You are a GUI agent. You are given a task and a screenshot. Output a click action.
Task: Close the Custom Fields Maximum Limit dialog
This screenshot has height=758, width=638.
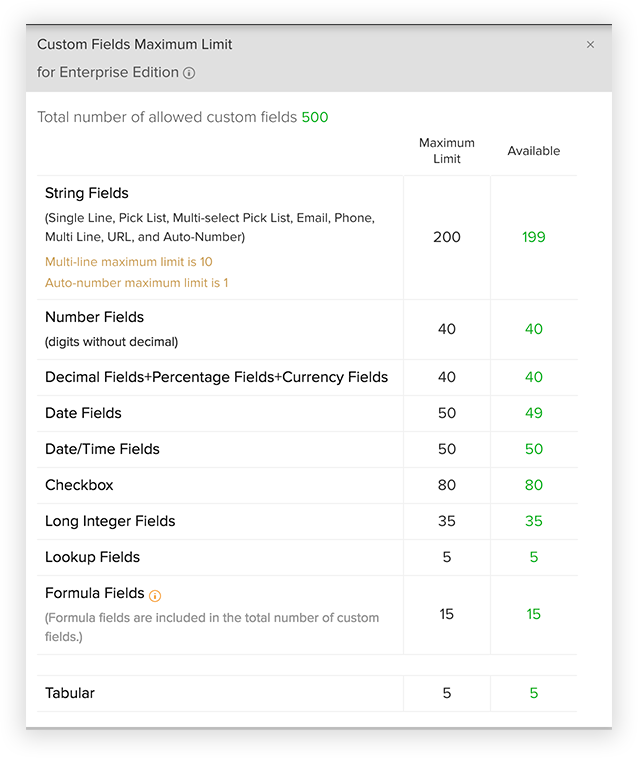590,45
